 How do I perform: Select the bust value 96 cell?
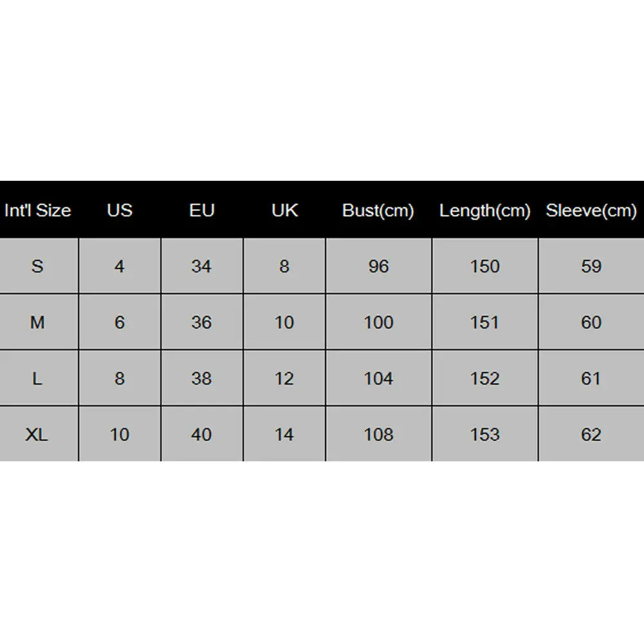coord(378,266)
